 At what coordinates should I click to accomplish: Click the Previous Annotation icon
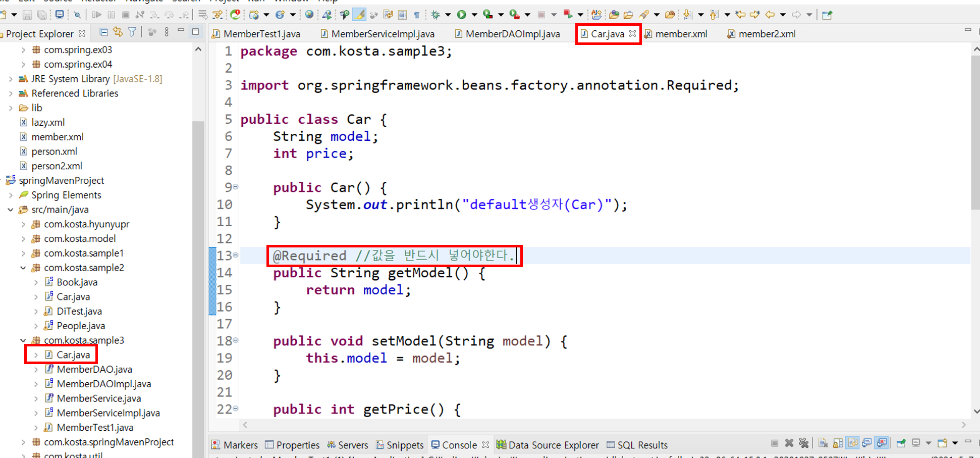point(714,15)
